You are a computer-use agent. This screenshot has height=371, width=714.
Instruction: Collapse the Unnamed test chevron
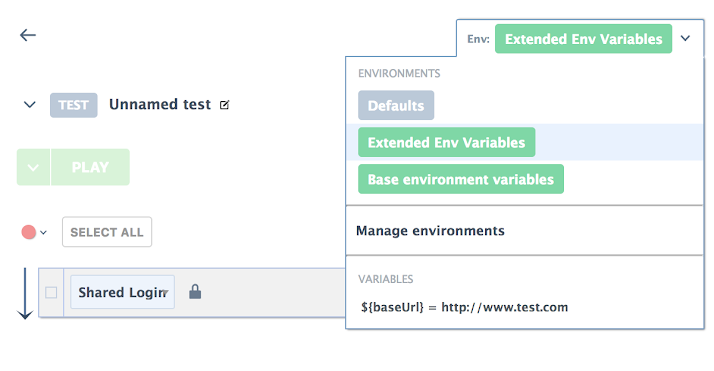pos(30,105)
